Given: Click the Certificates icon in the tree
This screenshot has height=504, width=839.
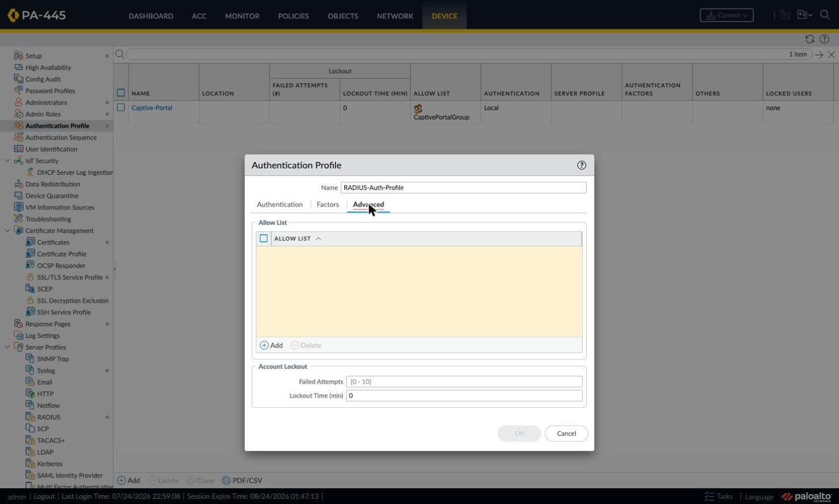Looking at the screenshot, I should (x=30, y=242).
